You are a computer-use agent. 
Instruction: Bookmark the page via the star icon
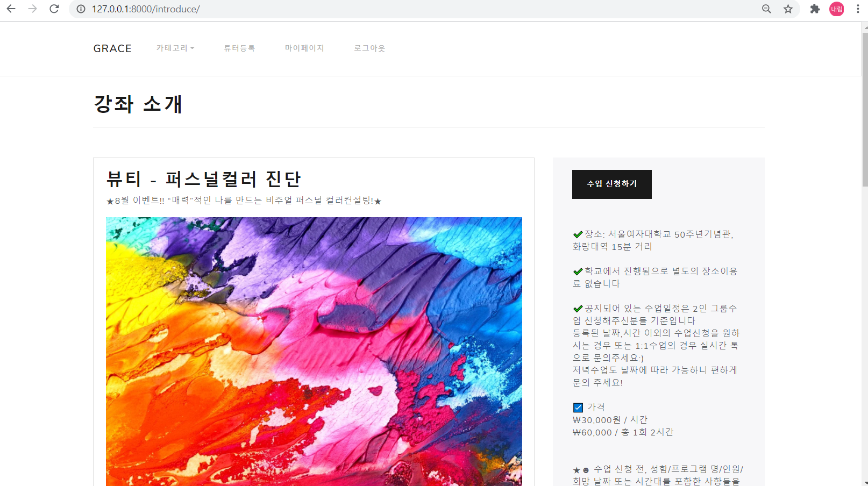(x=788, y=9)
